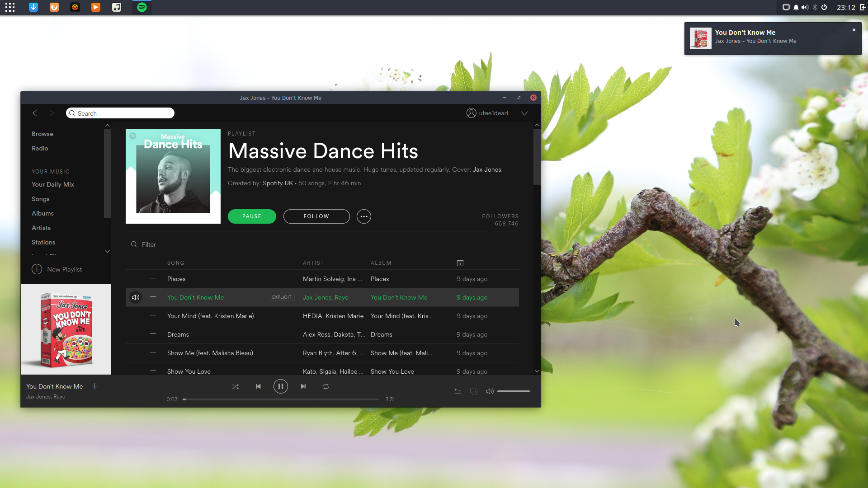
Task: Open the devices available icon
Action: (474, 391)
